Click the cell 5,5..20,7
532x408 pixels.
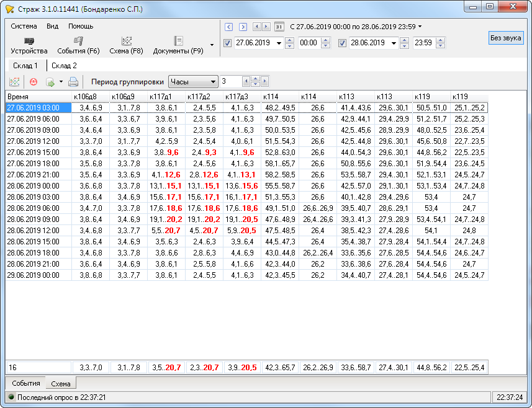click(x=166, y=231)
